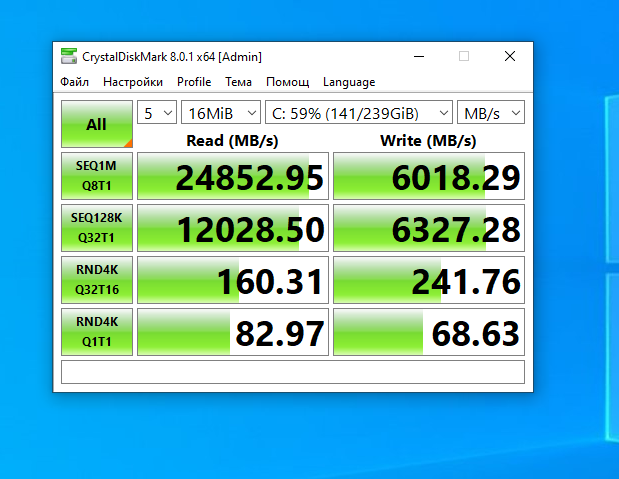The height and width of the screenshot is (479, 619).
Task: Expand the 16MiB test size dropdown
Action: [x=221, y=113]
